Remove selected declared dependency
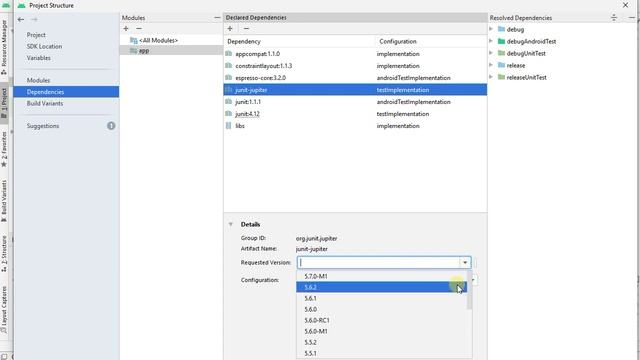This screenshot has width=640, height=360. 246,29
